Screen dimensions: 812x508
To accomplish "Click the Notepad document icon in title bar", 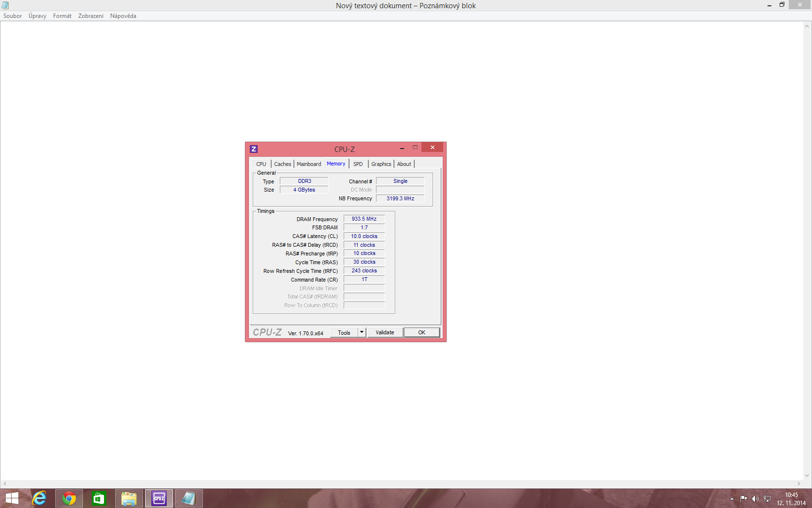I will coord(5,5).
